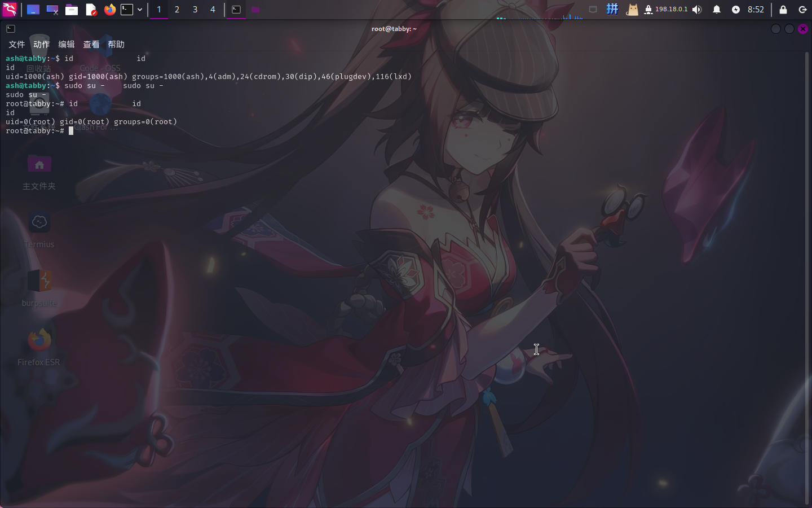Viewport: 812px width, 508px height.
Task: Open the notifications bell
Action: (x=717, y=10)
